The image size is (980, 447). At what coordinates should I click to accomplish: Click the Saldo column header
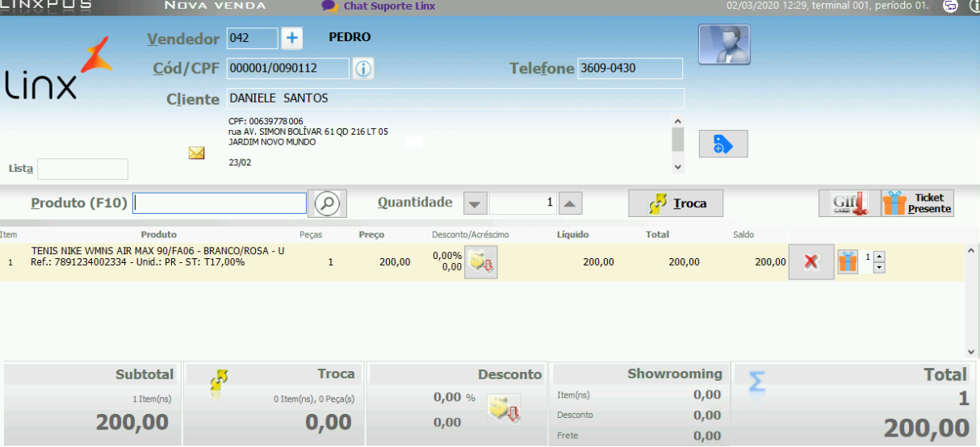point(743,235)
